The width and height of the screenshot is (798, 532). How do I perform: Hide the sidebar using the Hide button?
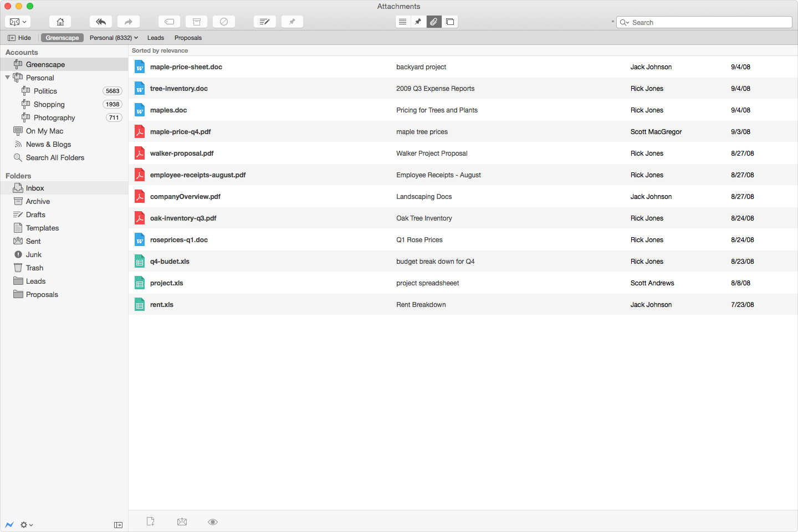pyautogui.click(x=19, y=38)
